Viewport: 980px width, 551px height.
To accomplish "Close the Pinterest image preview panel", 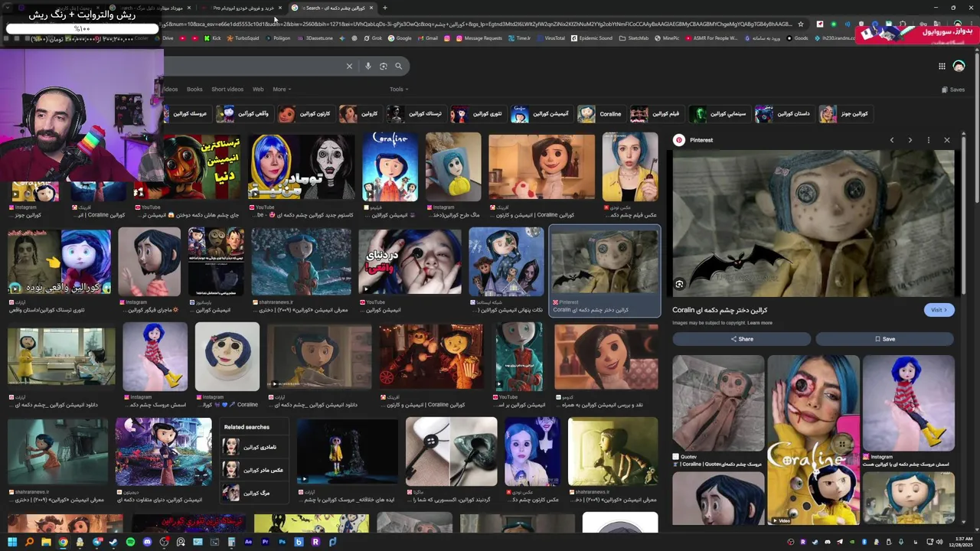I will (947, 140).
